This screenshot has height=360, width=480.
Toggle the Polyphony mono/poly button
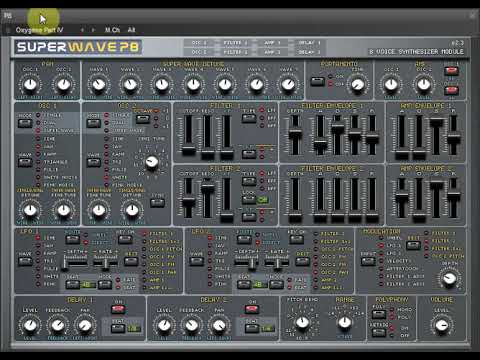pos(379,314)
